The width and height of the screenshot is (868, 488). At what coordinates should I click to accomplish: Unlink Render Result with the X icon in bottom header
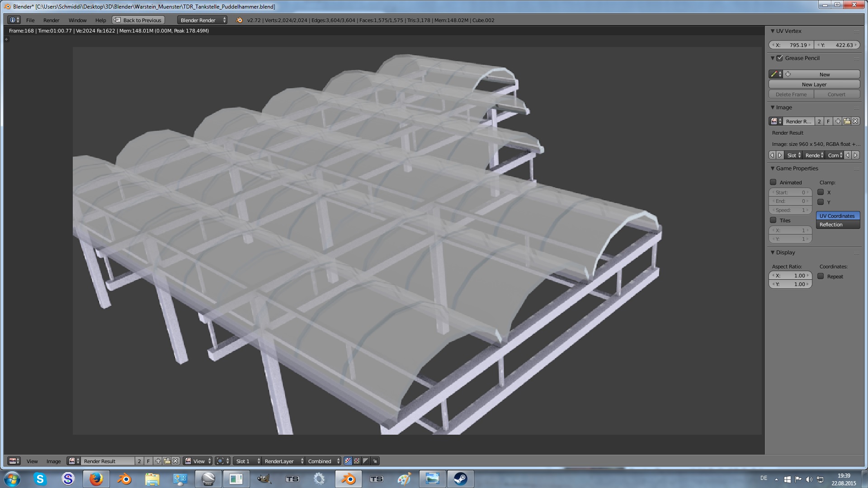point(175,461)
